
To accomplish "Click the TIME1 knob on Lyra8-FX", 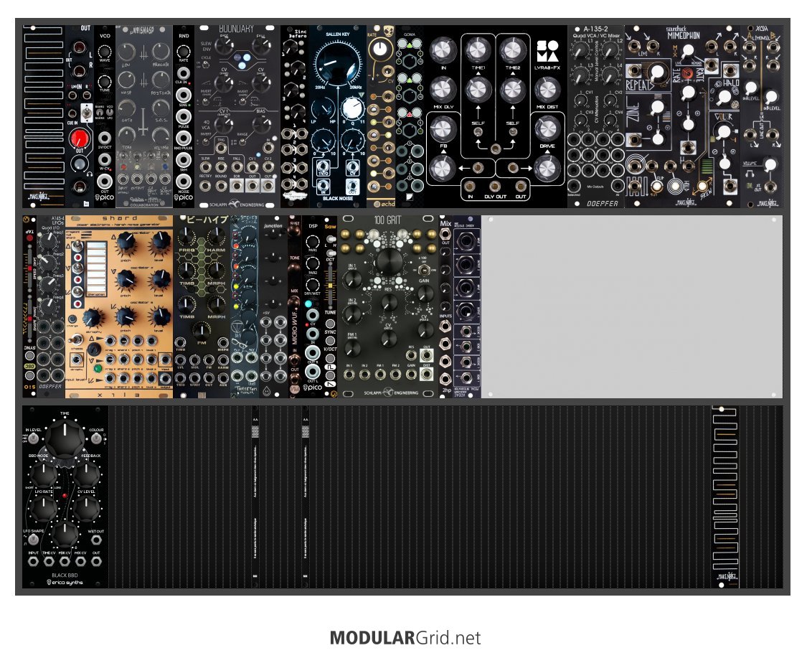I will pos(478,50).
